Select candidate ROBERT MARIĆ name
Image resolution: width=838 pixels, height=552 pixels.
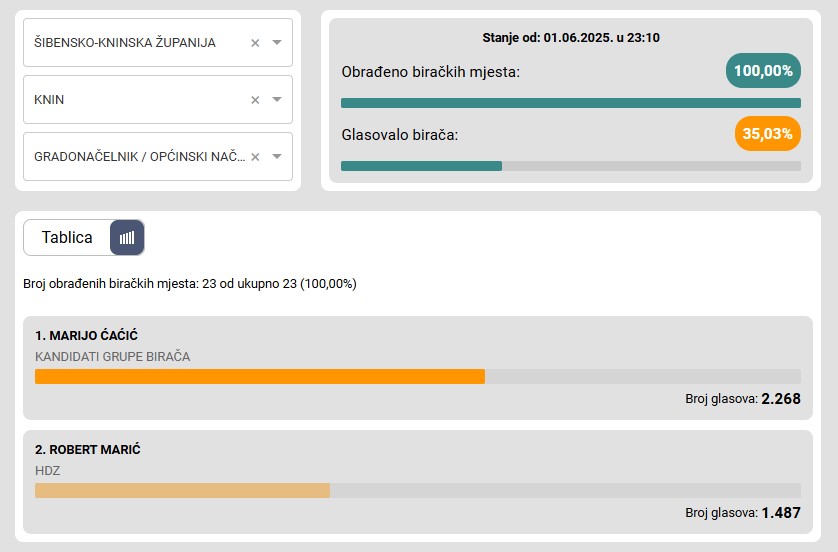(88, 450)
